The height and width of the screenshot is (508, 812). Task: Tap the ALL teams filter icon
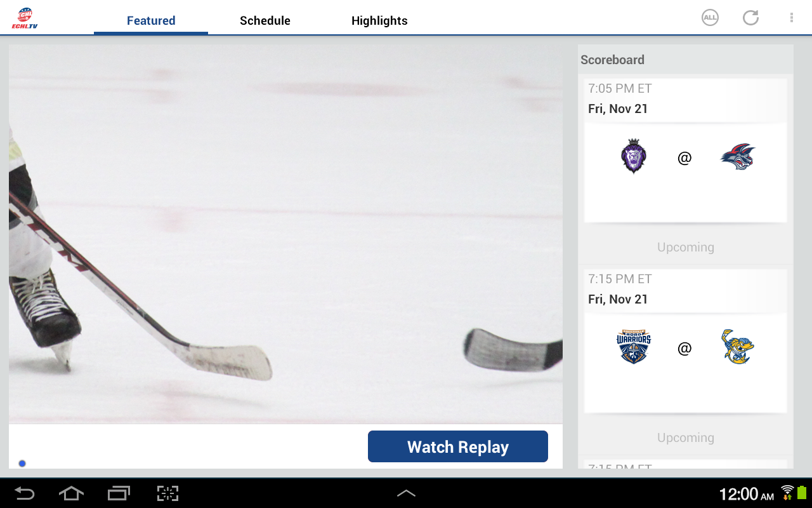click(710, 18)
